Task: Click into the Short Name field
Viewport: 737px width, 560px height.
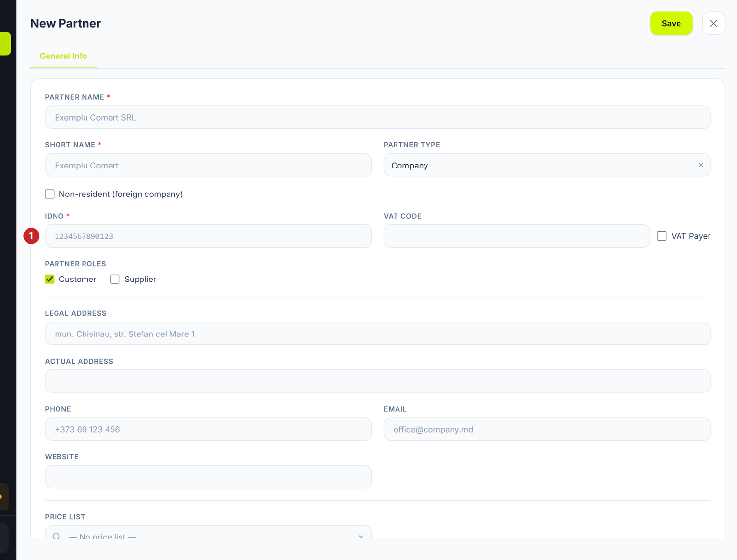Action: pos(208,165)
